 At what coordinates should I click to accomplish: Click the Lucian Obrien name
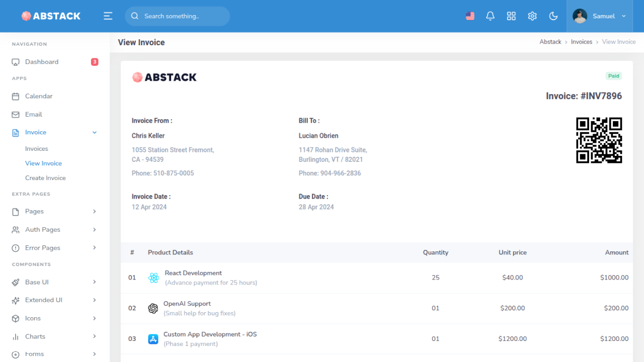click(318, 136)
